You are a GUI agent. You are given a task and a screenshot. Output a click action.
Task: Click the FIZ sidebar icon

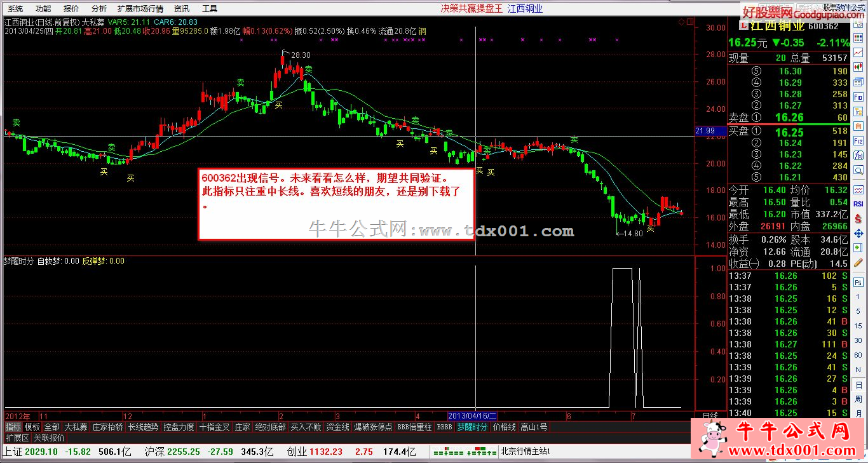point(858,140)
